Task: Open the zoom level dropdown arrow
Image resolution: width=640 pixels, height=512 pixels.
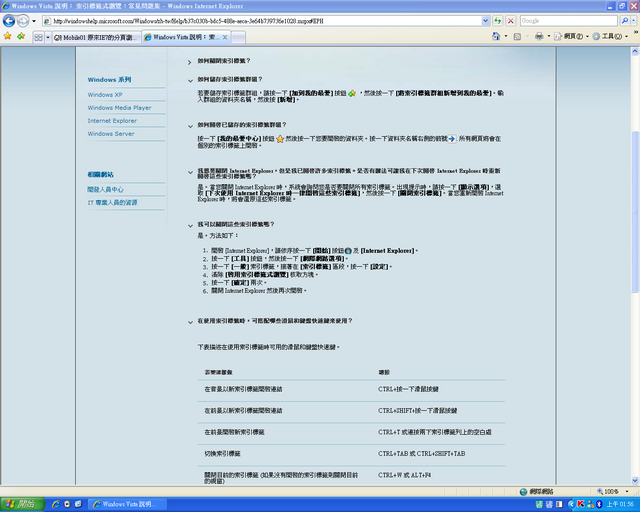Action: click(627, 492)
